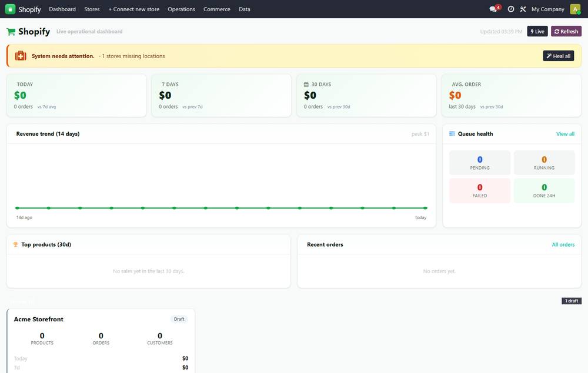This screenshot has width=588, height=373.
Task: Open the Running queue tile
Action: [x=544, y=163]
